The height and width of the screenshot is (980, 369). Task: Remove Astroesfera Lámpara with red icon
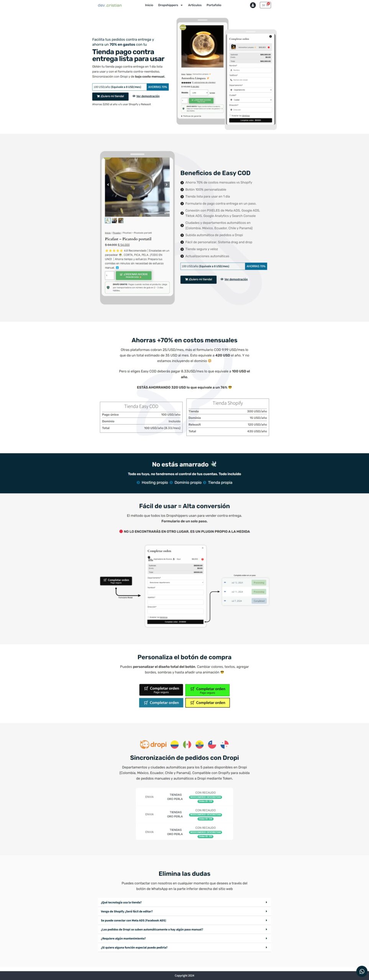click(269, 47)
